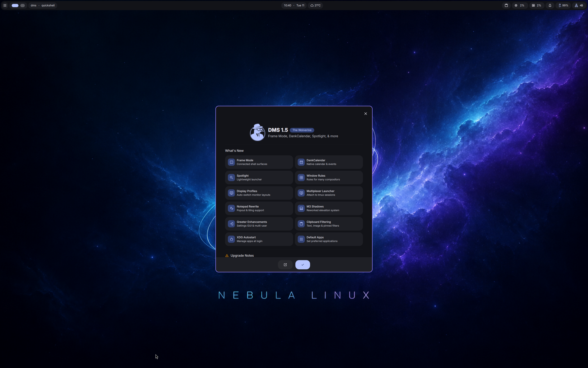The width and height of the screenshot is (588, 368).
Task: Open release notes external link button
Action: [x=285, y=264]
